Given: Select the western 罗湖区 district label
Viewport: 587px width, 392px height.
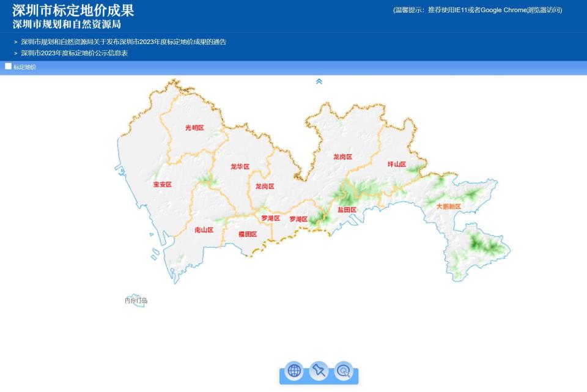Looking at the screenshot, I should coord(271,217).
